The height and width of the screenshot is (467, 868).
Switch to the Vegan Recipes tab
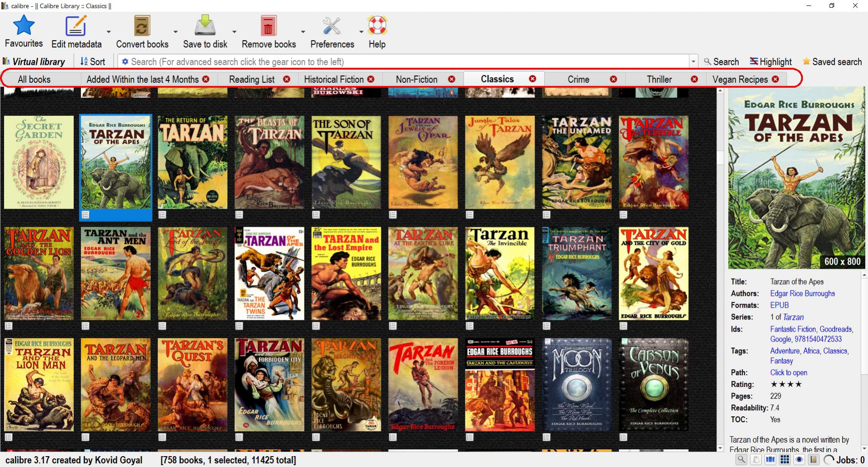pyautogui.click(x=740, y=79)
